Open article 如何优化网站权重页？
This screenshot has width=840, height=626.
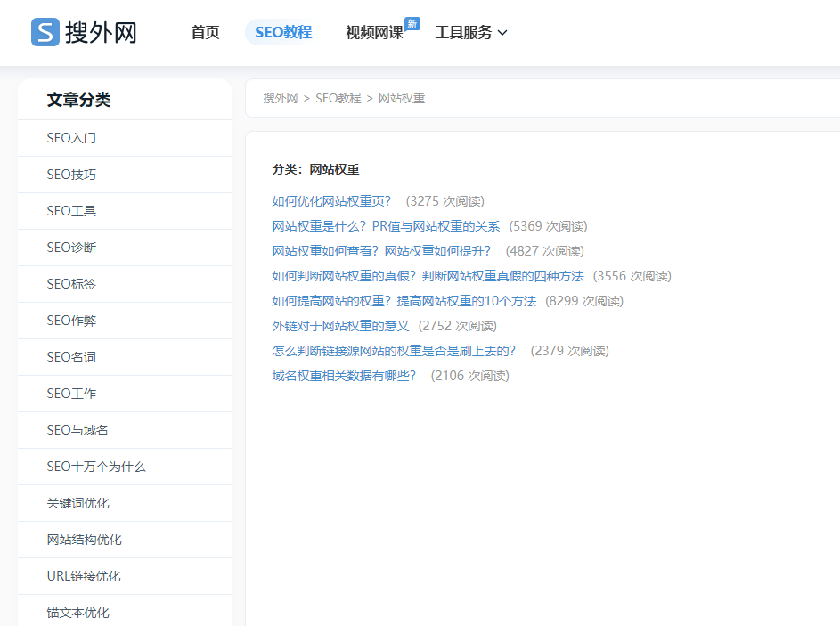(331, 201)
